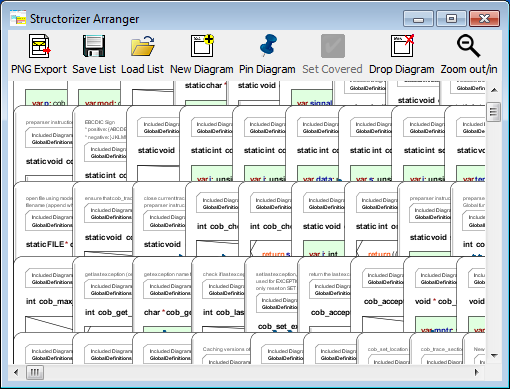The height and width of the screenshot is (389, 510).
Task: Select the "cob_set_location" diagram
Action: coord(384,348)
